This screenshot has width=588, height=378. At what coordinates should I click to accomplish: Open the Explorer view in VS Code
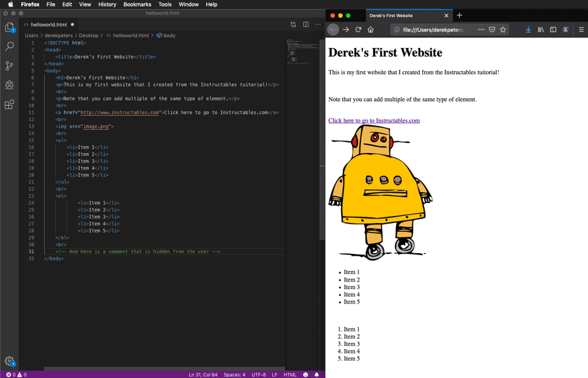click(x=9, y=27)
